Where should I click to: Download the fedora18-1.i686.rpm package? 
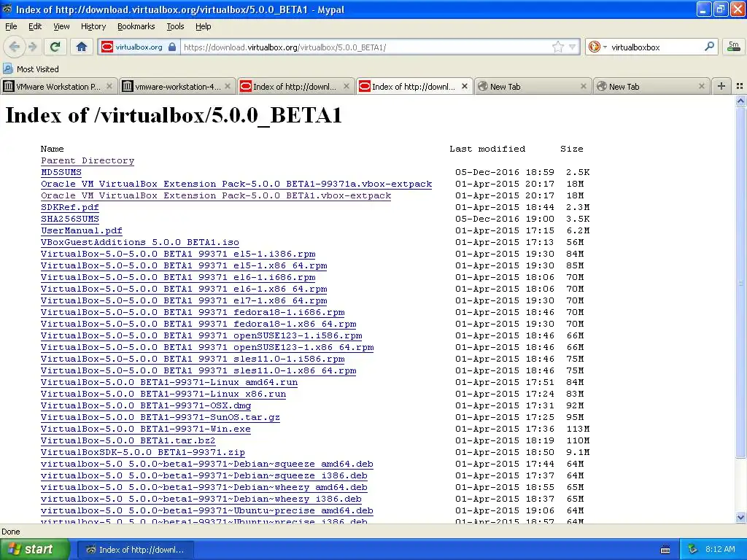click(x=193, y=312)
